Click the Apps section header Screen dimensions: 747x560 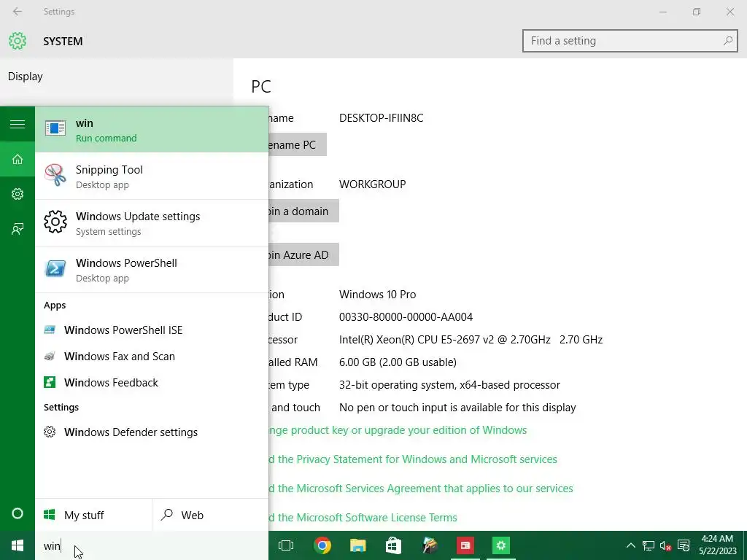pos(55,306)
